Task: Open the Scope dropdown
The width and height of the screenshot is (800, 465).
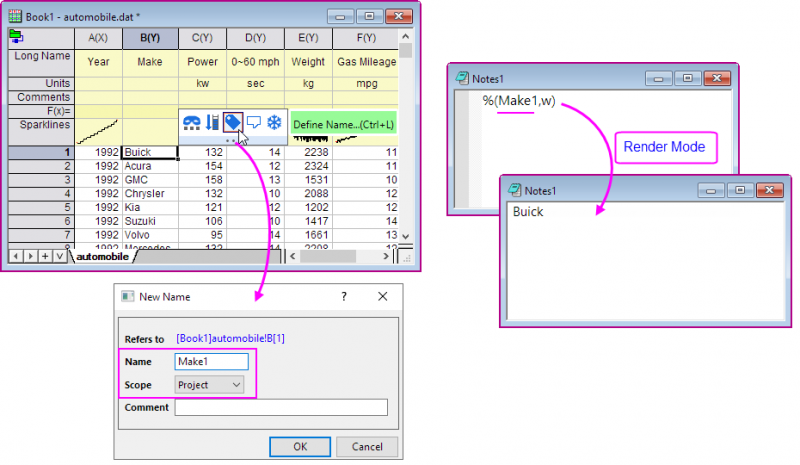Action: 209,384
